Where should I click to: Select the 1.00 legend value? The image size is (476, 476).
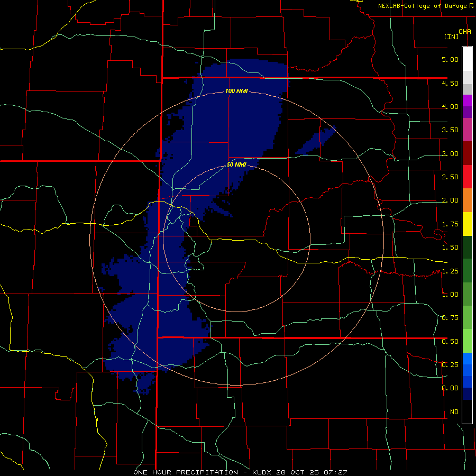tap(450, 295)
